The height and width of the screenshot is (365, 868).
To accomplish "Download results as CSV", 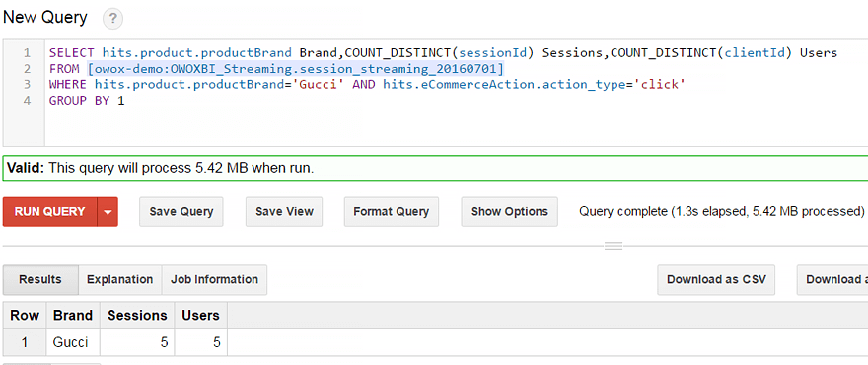I will [x=716, y=280].
